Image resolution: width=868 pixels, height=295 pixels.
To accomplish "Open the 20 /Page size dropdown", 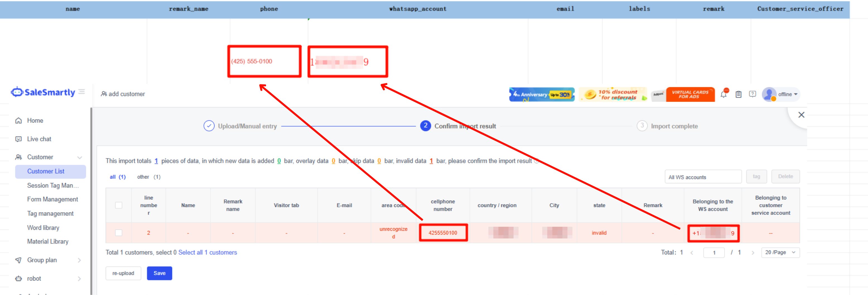I will tap(780, 252).
